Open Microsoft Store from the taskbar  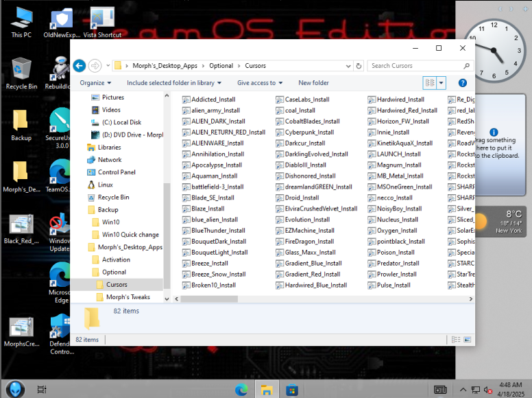(x=292, y=390)
